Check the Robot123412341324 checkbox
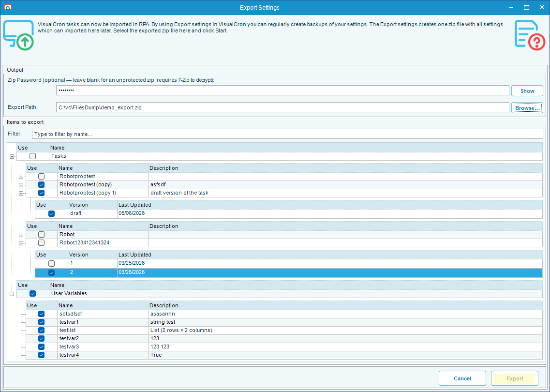 42,242
